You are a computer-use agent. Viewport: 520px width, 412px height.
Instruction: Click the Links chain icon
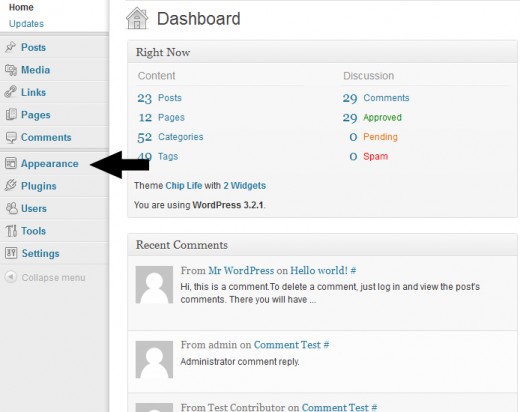click(x=11, y=92)
